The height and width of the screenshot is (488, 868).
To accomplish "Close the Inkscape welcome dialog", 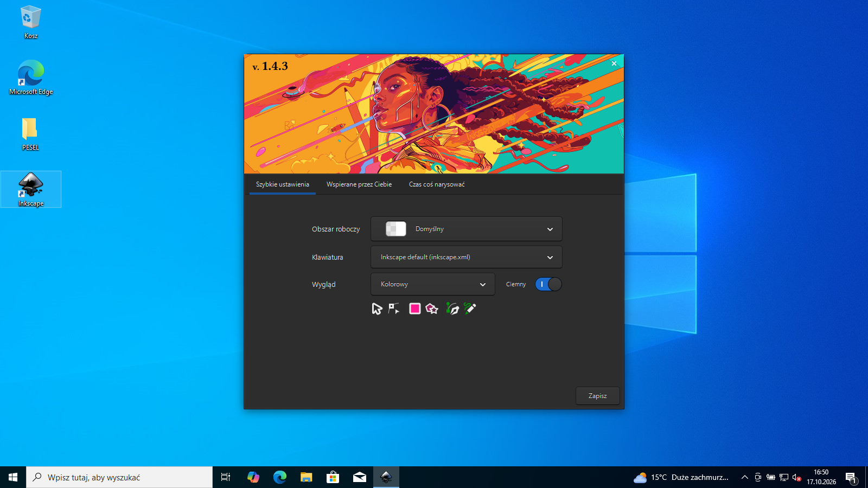I will tap(614, 63).
